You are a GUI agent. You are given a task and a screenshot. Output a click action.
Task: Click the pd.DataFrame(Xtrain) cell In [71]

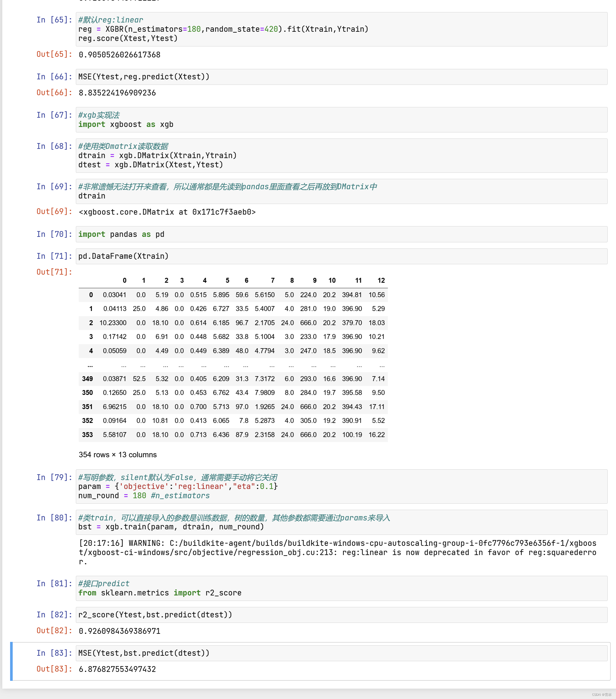point(341,256)
